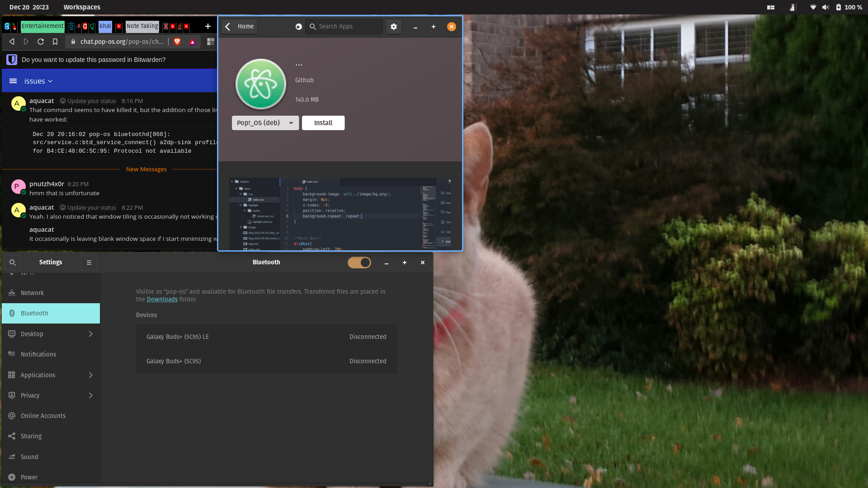Select Galaxy Buds+ (5C95) device row
This screenshot has width=868, height=488.
pos(266,361)
